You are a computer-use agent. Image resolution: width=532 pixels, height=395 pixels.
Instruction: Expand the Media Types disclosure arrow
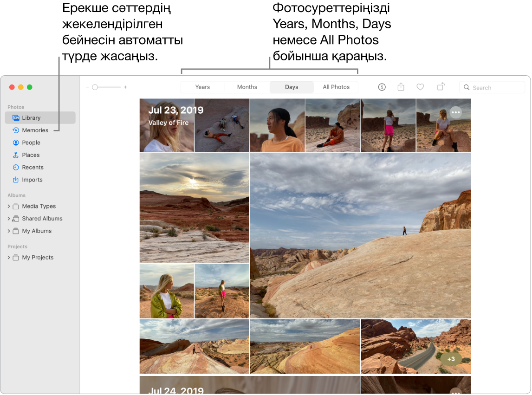(9, 207)
